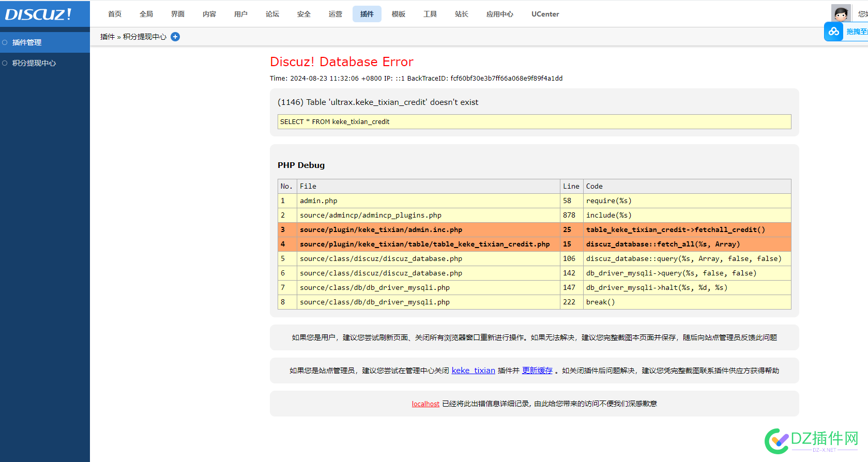Click the source/admincp/admincp_plugins.php cell
The image size is (868, 462).
pos(428,215)
